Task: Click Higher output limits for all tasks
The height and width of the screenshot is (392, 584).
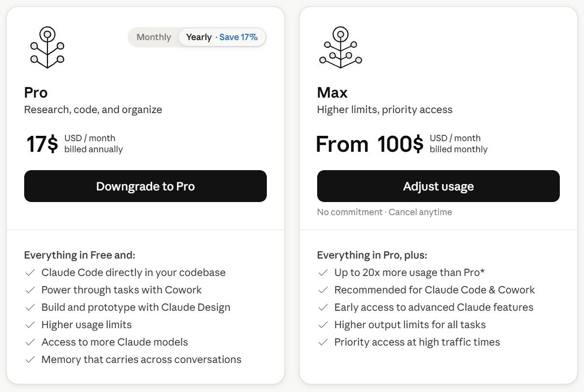Action: coord(410,325)
